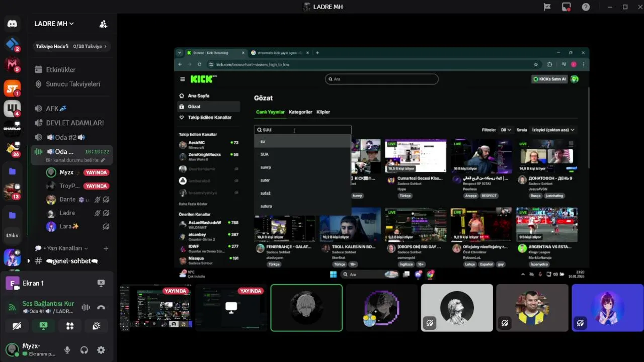Open the LYüs server icon

pyautogui.click(x=12, y=235)
